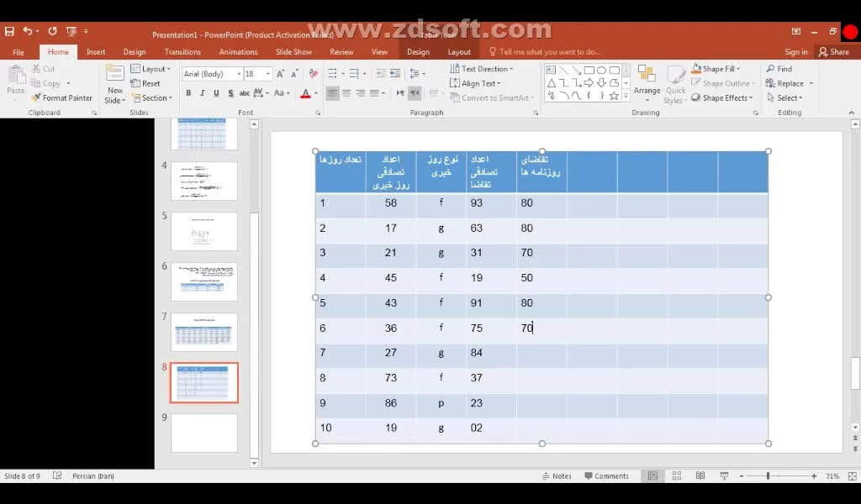Click the Increase Font Size icon
The height and width of the screenshot is (504, 861).
(x=281, y=73)
